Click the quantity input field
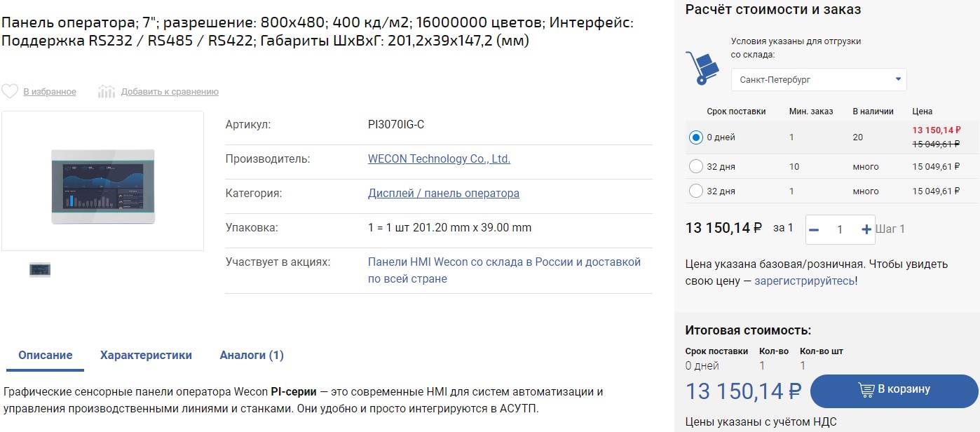The width and height of the screenshot is (980, 432). 840,229
